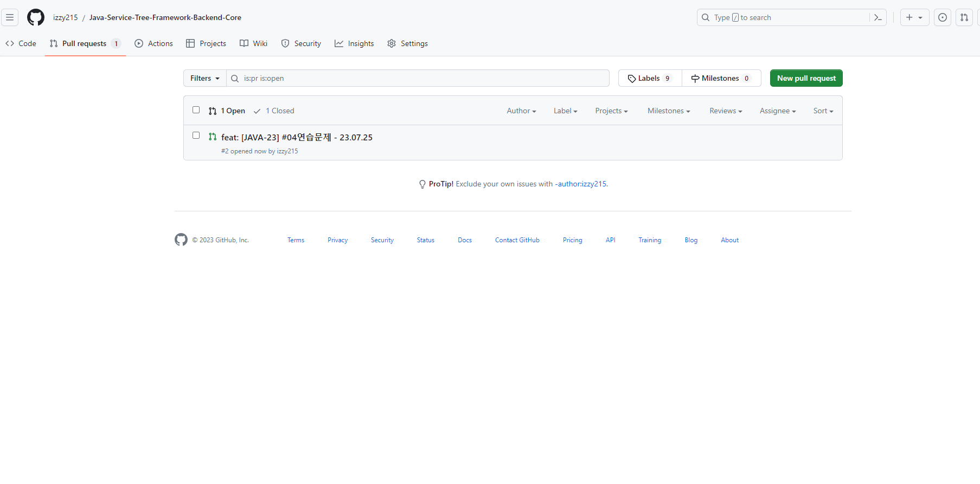
Task: Open the About footer link
Action: click(730, 240)
